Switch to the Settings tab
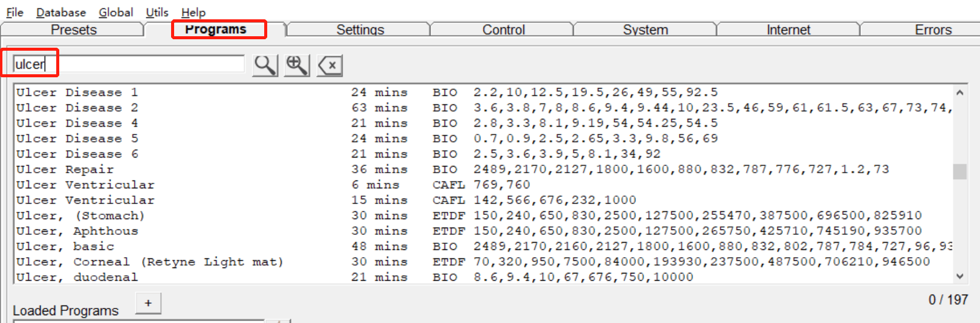 click(360, 30)
